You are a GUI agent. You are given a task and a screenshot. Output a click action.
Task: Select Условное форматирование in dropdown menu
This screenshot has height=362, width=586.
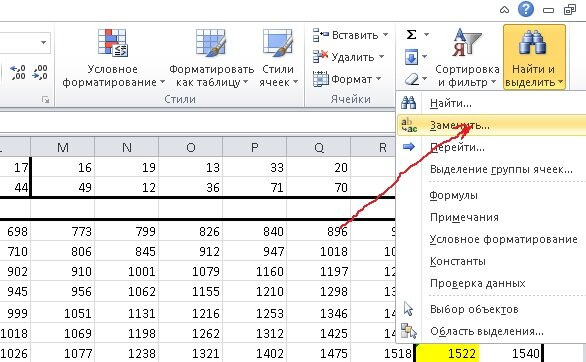tap(491, 239)
